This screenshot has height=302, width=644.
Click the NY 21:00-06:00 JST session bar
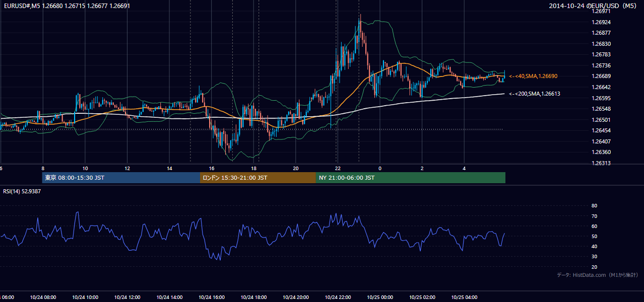[411, 178]
